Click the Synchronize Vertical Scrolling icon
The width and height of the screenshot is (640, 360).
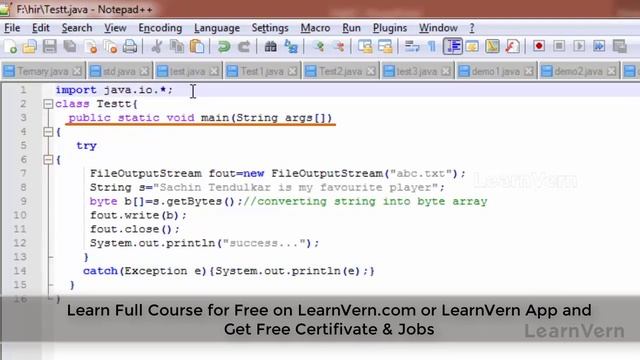(365, 47)
